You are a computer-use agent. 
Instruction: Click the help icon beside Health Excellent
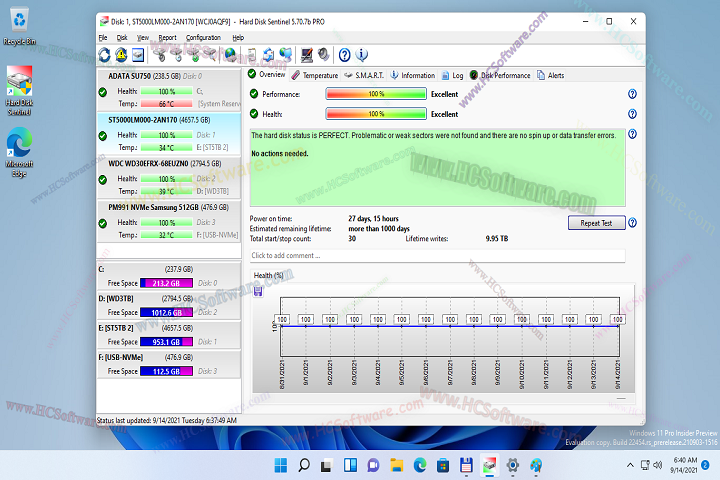pyautogui.click(x=632, y=114)
